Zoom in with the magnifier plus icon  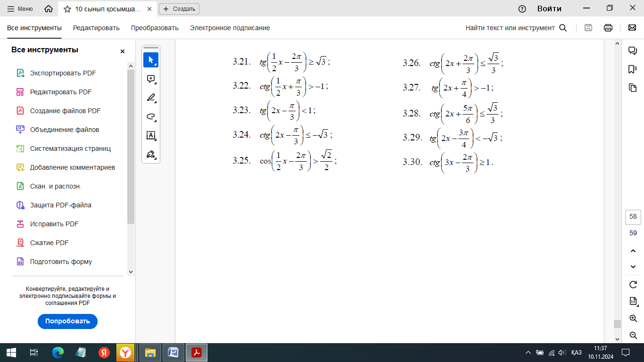tap(633, 319)
